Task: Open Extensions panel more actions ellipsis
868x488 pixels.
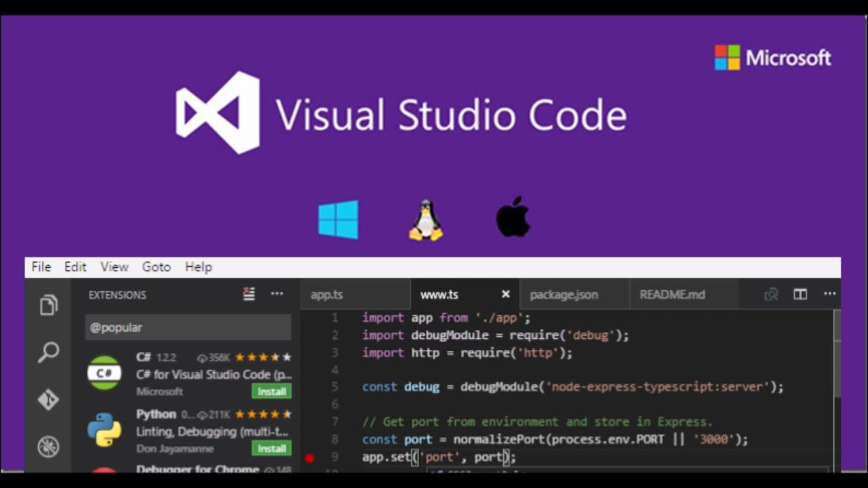Action: click(x=277, y=294)
